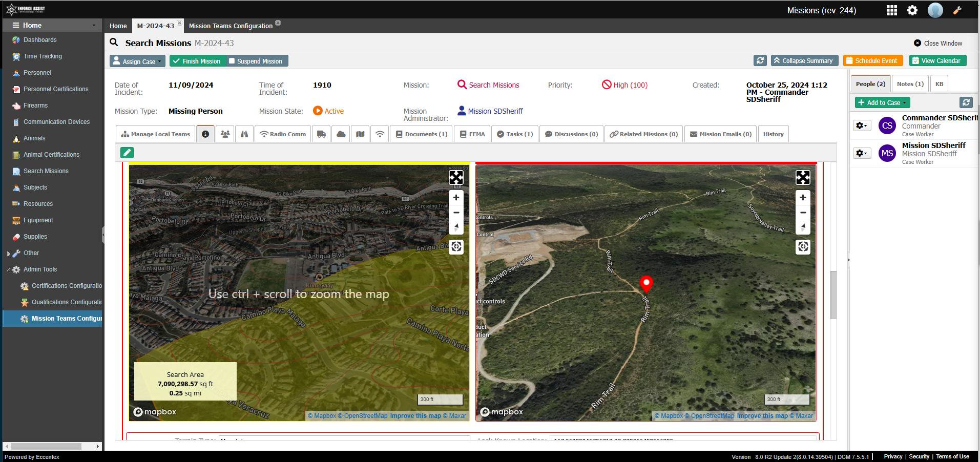Zoom out on the left search area map
Screen dimensions: 980x462
point(456,213)
